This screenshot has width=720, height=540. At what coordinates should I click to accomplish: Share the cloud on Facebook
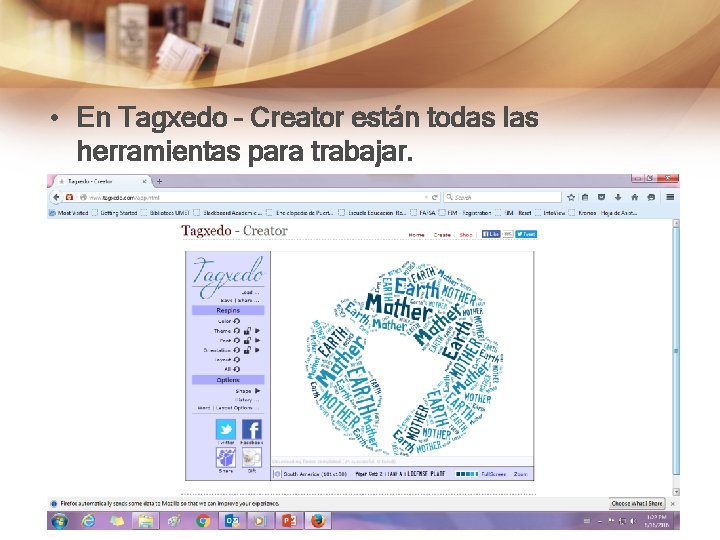[252, 430]
